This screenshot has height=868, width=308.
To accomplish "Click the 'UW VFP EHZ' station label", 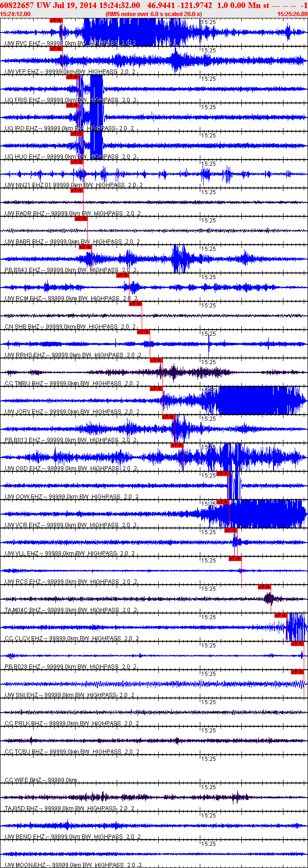I will (22, 72).
